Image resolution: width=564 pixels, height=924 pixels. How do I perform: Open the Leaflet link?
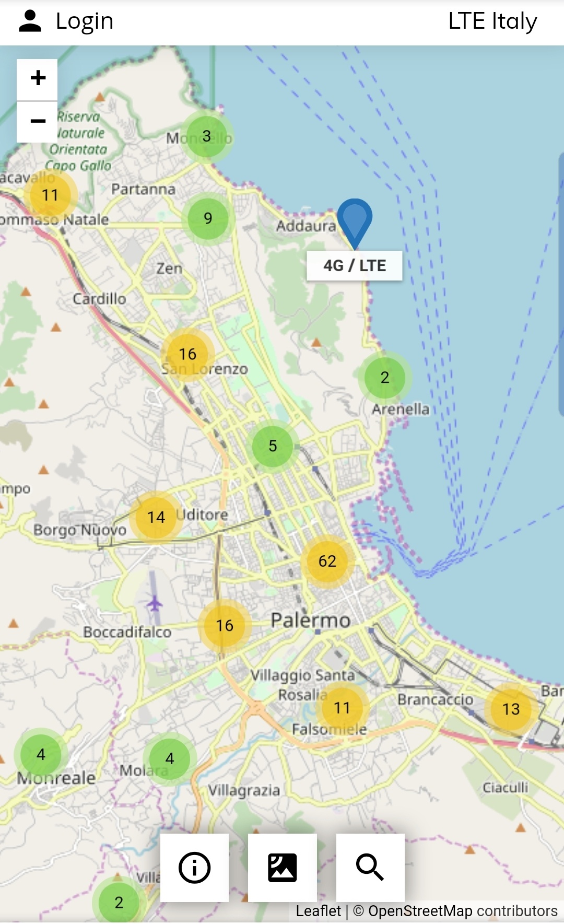[318, 911]
